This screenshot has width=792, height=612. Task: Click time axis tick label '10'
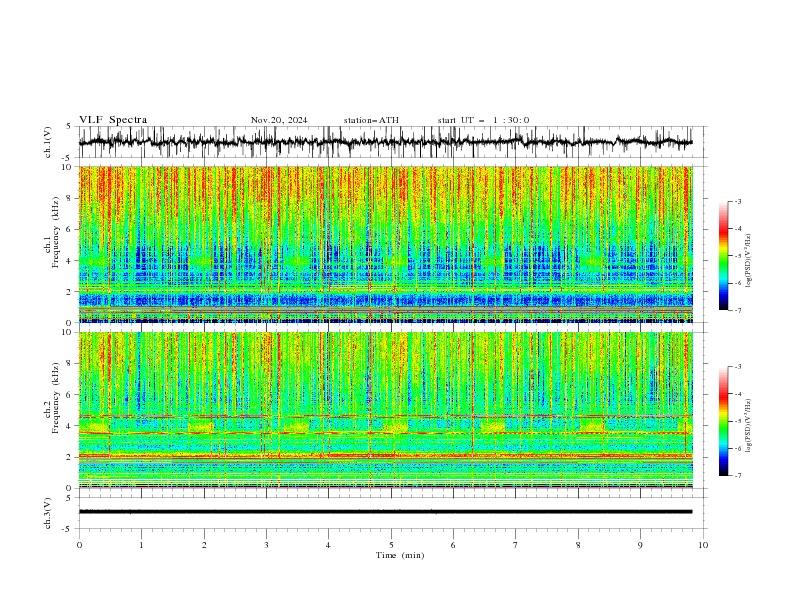click(703, 545)
